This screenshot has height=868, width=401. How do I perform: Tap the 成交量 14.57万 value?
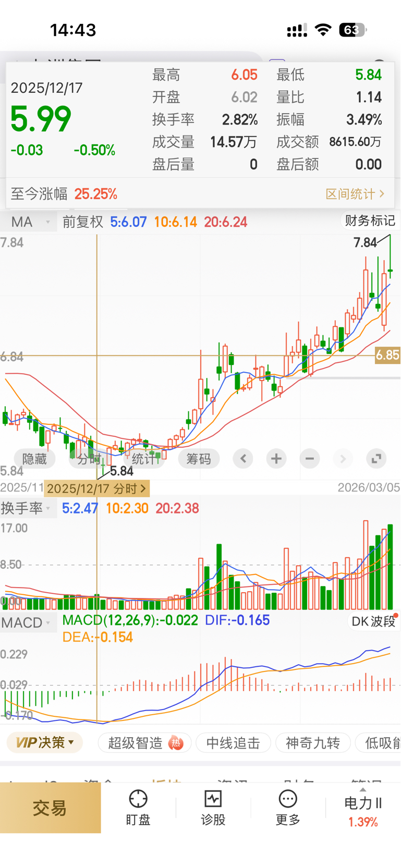[x=233, y=142]
